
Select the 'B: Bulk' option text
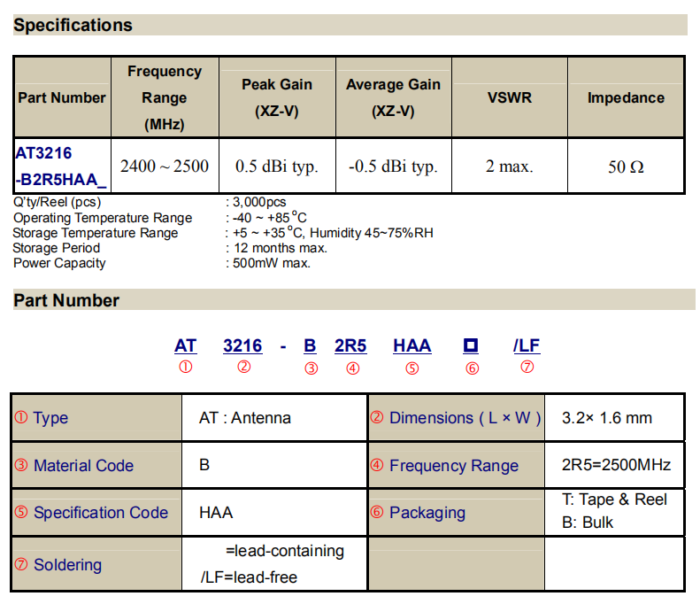pos(588,523)
